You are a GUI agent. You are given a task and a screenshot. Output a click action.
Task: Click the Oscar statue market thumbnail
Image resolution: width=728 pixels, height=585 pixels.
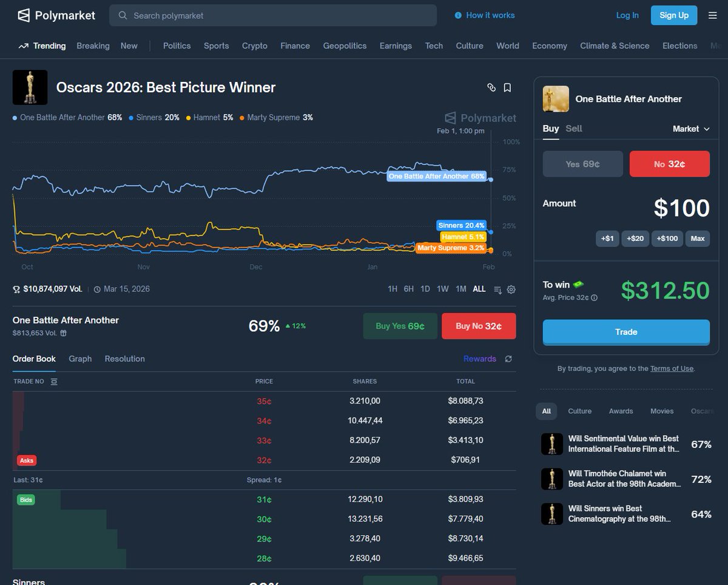click(30, 87)
